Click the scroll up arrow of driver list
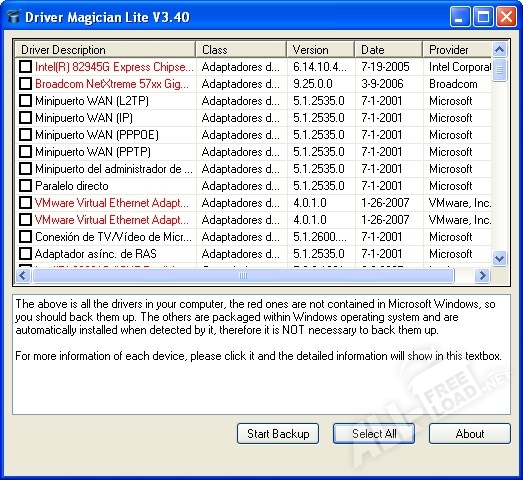Image resolution: width=523 pixels, height=480 pixels. tap(499, 50)
